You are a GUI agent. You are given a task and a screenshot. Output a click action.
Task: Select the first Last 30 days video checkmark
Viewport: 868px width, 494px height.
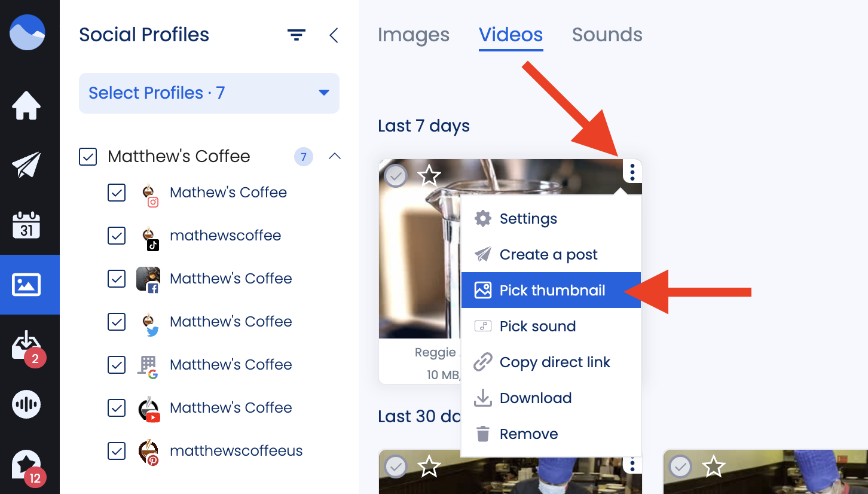pyautogui.click(x=396, y=466)
